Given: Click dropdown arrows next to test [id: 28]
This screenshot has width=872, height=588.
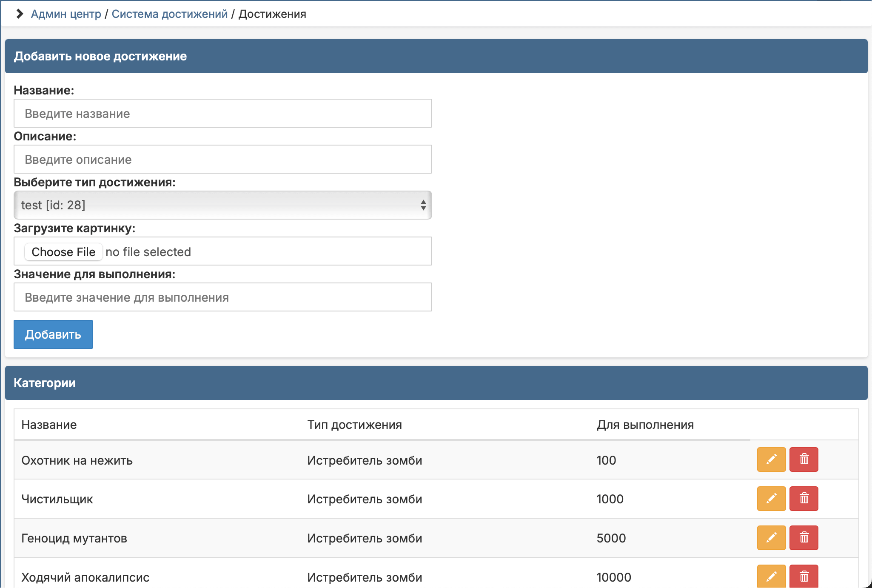Looking at the screenshot, I should (x=423, y=205).
